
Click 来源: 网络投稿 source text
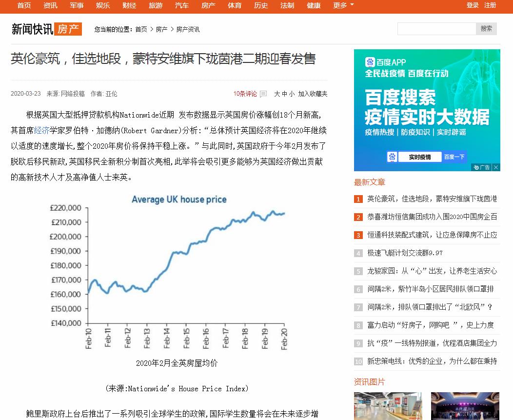coord(65,94)
